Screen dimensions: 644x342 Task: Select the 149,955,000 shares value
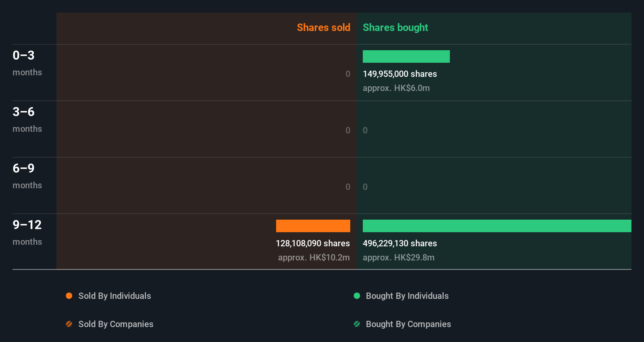(400, 74)
